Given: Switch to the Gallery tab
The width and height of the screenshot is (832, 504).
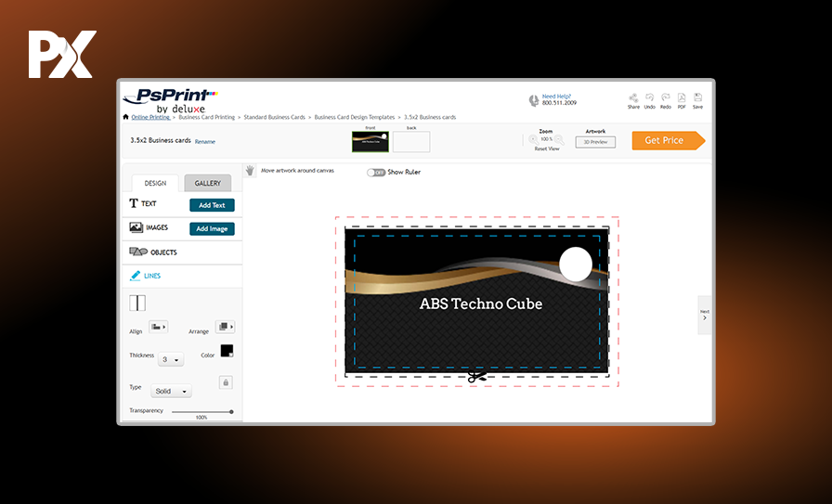Looking at the screenshot, I should tap(207, 184).
